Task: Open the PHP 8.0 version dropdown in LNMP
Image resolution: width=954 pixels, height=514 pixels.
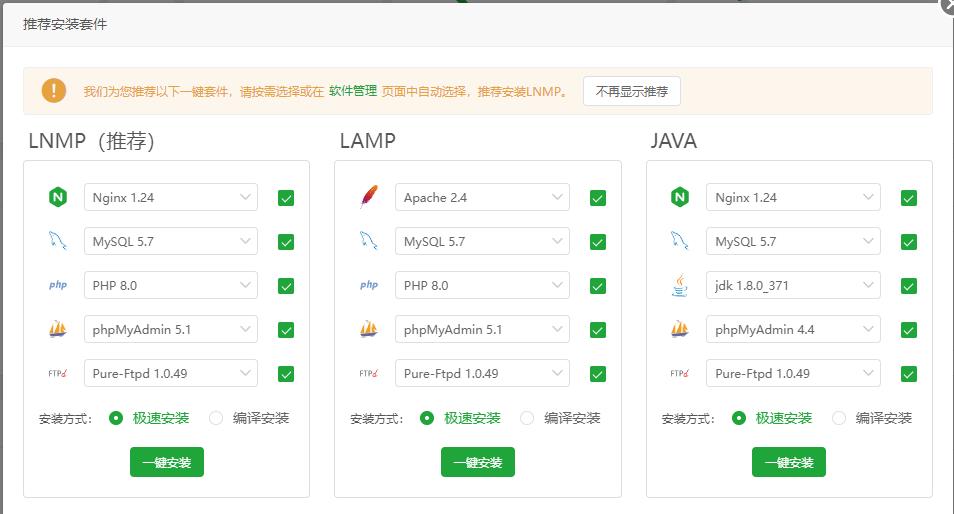Action: (171, 285)
